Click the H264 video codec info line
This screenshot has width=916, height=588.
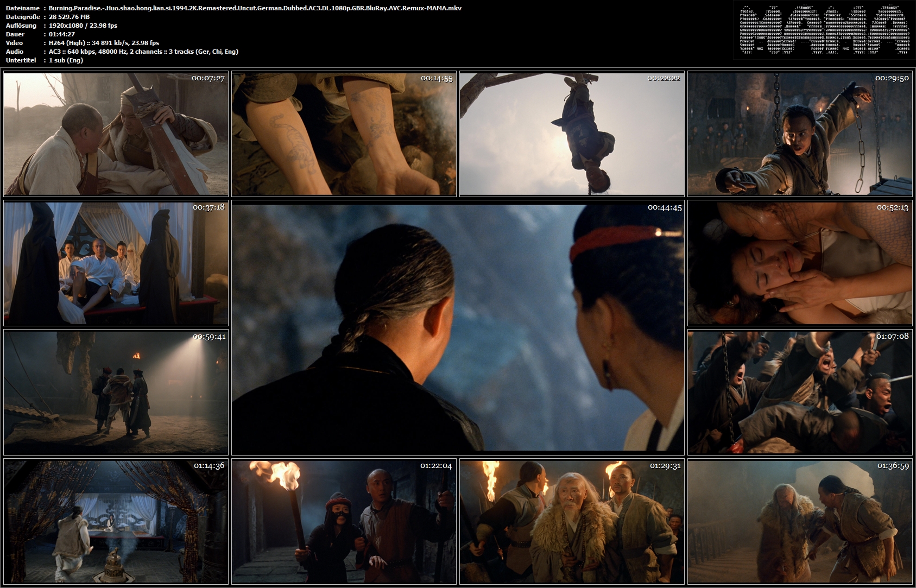[x=104, y=43]
